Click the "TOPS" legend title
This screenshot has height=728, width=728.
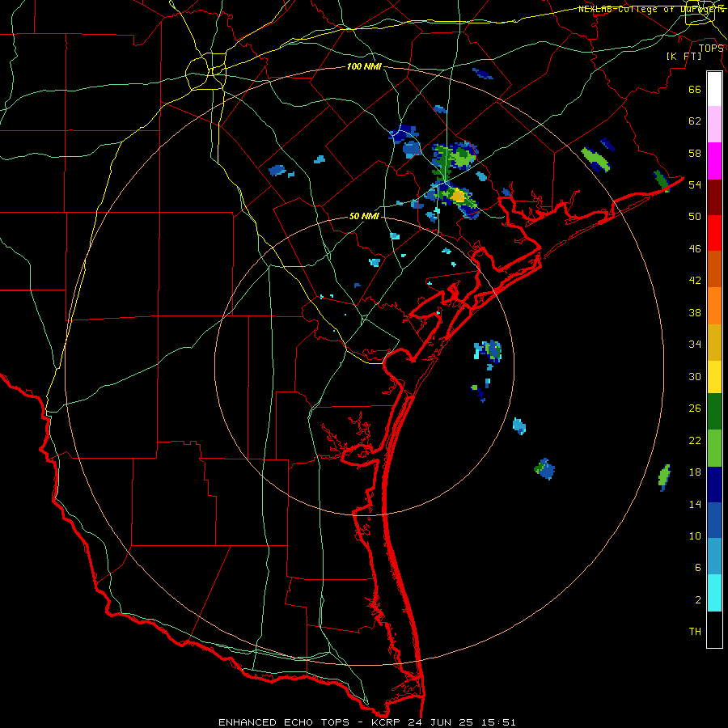click(x=711, y=48)
